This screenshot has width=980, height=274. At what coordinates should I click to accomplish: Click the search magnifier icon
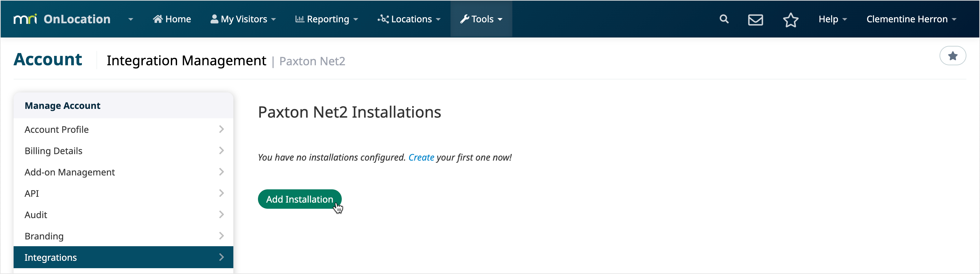click(x=724, y=19)
